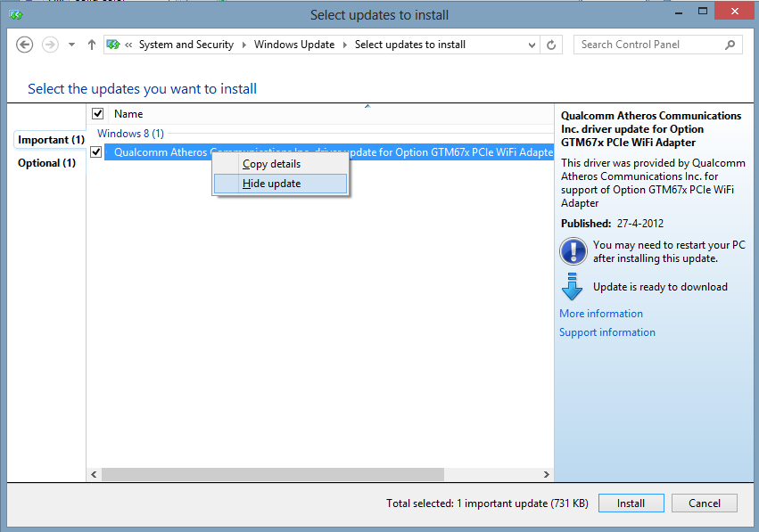
Task: Close the Select updates to install window
Action: click(735, 11)
